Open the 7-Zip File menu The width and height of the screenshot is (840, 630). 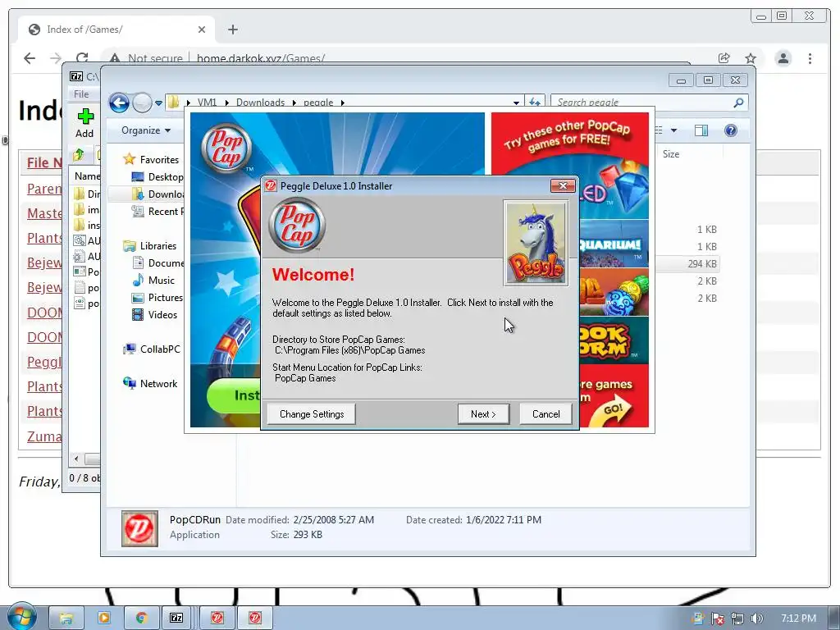tap(81, 94)
